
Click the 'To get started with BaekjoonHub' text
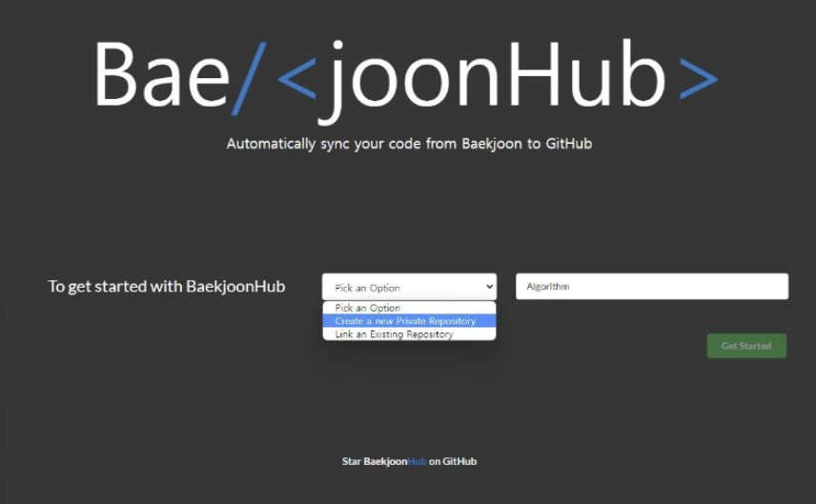[167, 287]
